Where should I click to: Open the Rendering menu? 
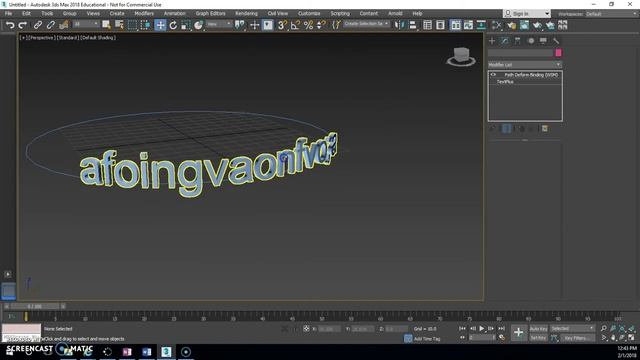(246, 13)
